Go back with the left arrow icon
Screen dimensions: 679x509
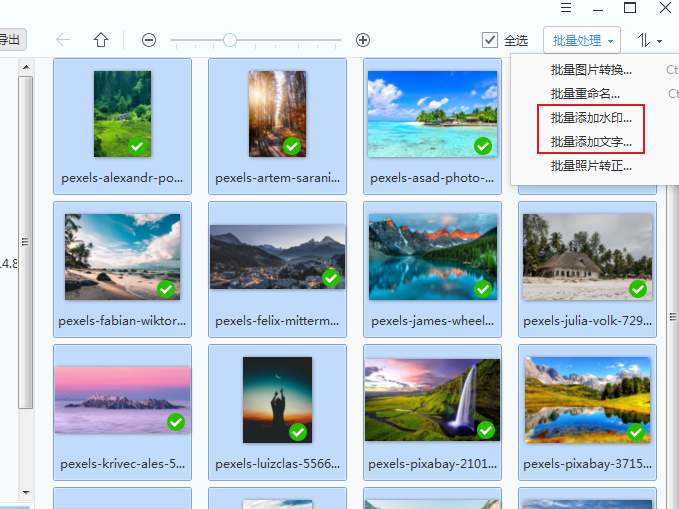pyautogui.click(x=63, y=40)
